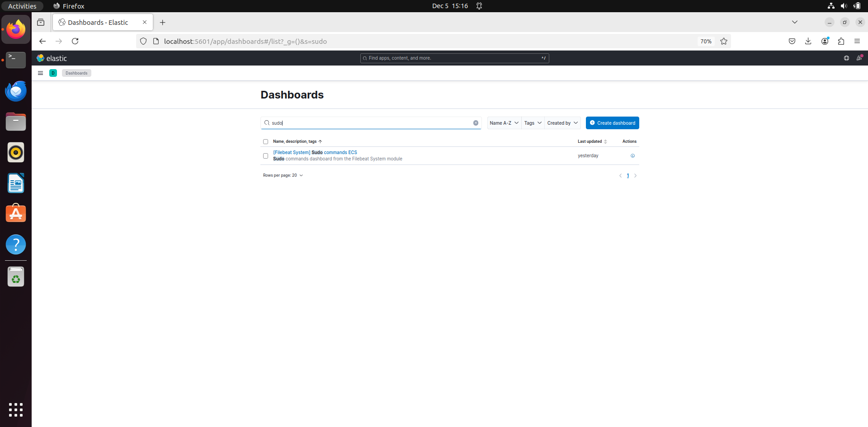868x427 pixels.
Task: Open the Tags filter dropdown
Action: tap(533, 123)
